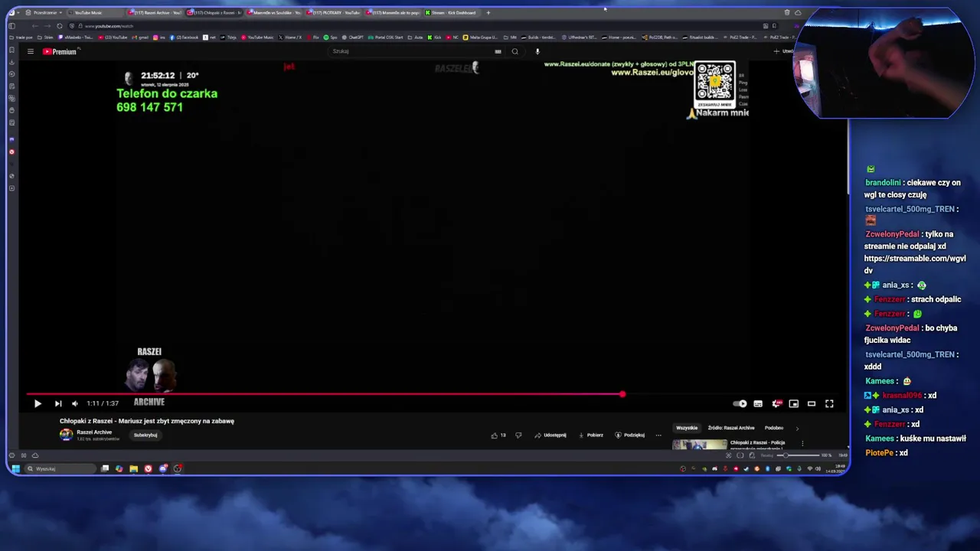
Task: Open the closed tabs trash icon
Action: coord(787,13)
